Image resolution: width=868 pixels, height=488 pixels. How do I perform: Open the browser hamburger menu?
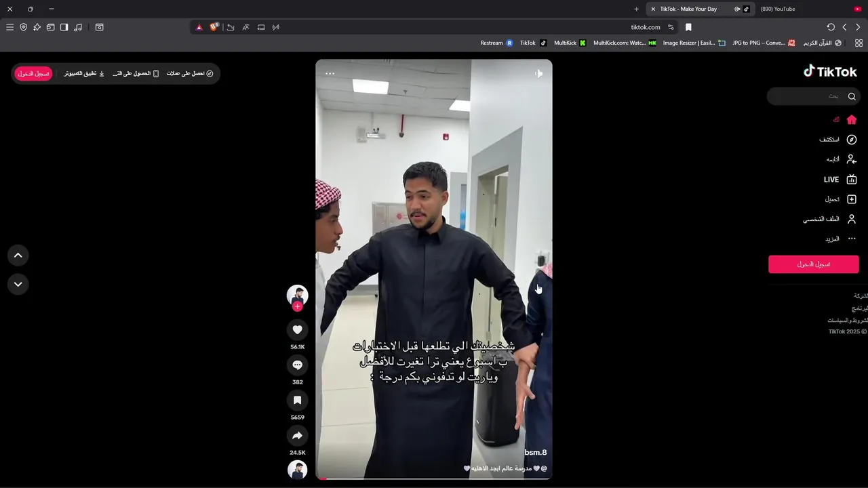9,27
